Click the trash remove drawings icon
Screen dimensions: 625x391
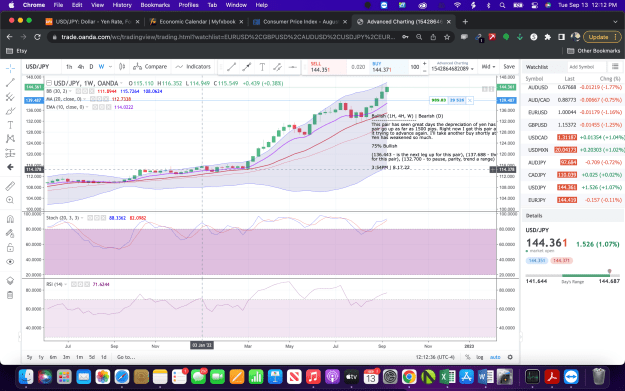[10, 295]
